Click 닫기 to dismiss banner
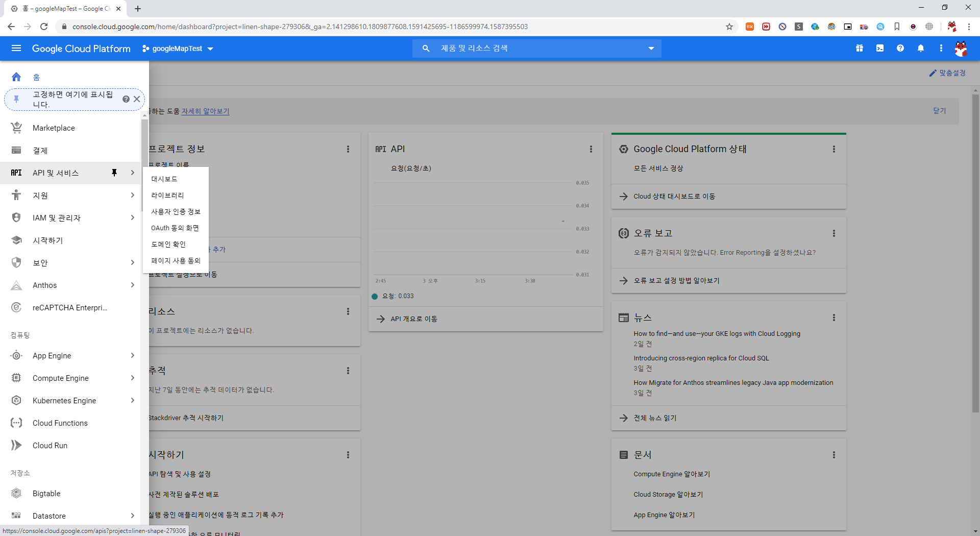 (940, 111)
